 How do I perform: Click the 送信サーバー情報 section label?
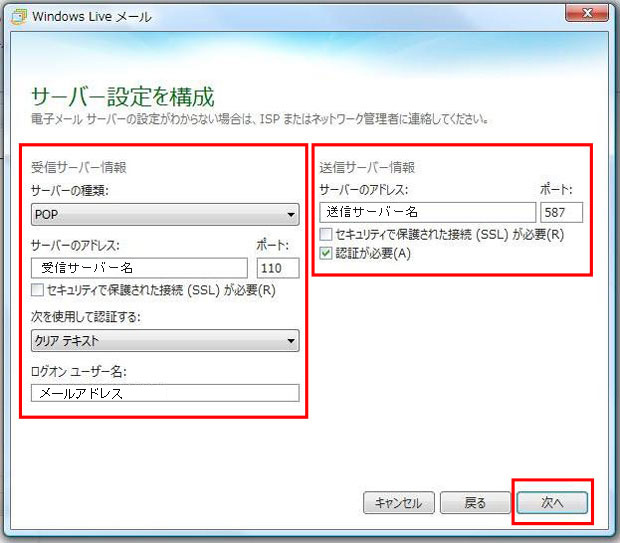367,167
